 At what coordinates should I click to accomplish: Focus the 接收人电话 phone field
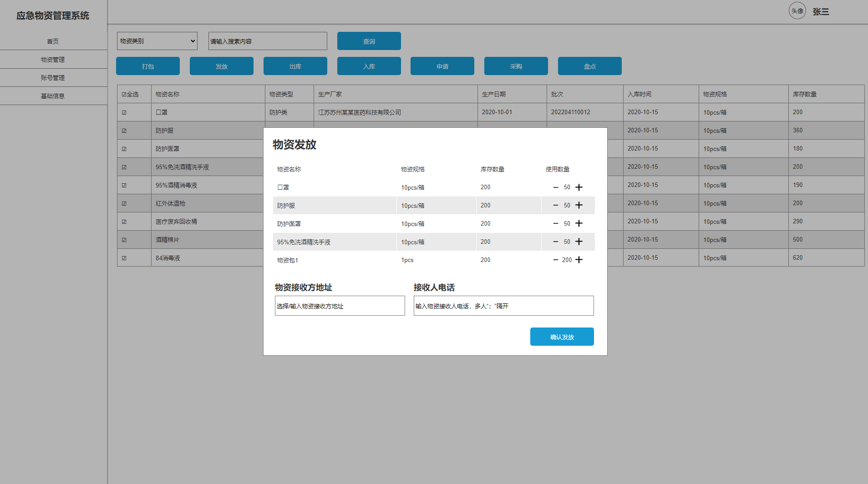tap(504, 306)
